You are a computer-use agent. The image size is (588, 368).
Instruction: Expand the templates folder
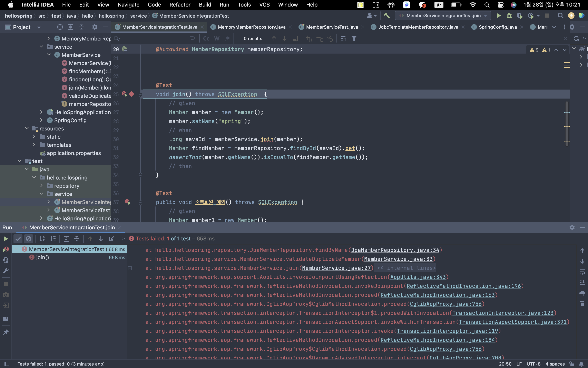[x=34, y=145]
